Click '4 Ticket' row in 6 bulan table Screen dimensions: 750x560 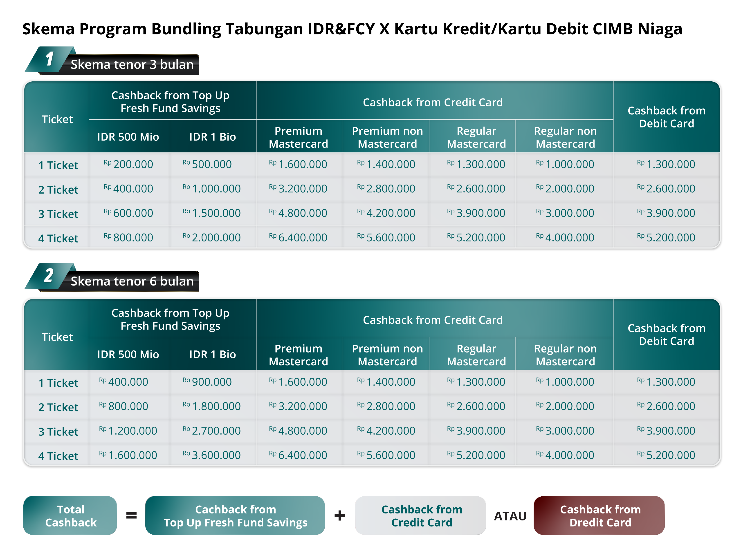point(58,456)
